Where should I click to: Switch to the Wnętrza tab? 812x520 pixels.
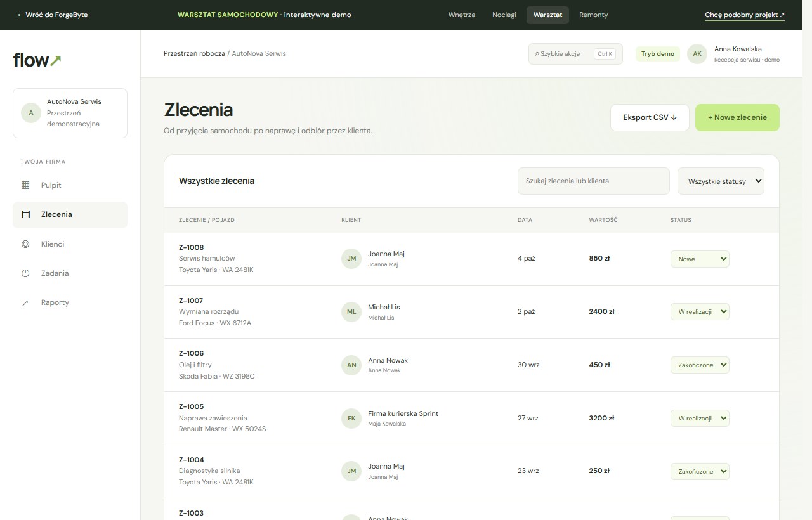pos(462,15)
